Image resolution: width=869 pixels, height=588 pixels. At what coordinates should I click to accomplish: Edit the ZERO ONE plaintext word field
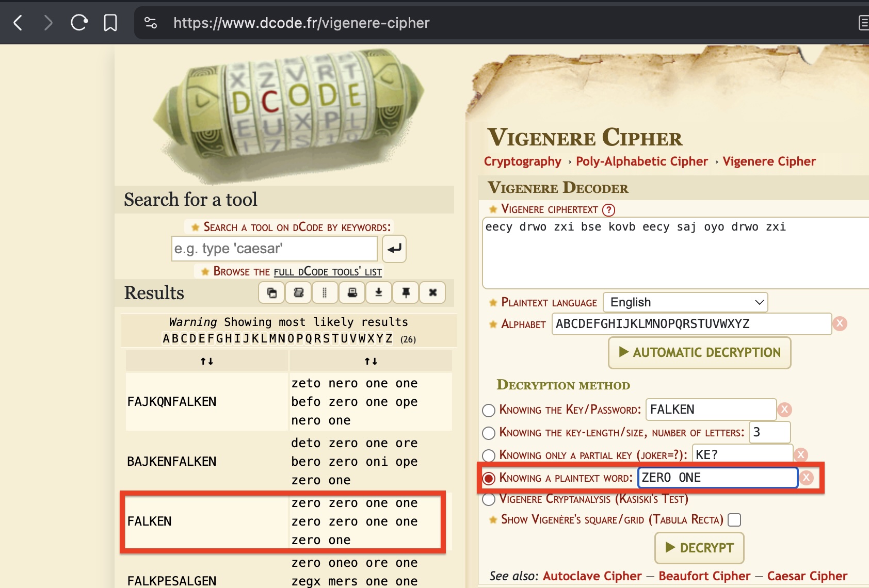pyautogui.click(x=718, y=478)
